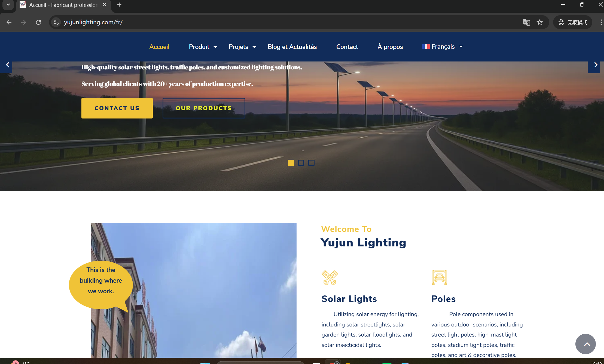Open the site information icon in address bar
This screenshot has height=364, width=604.
[x=56, y=22]
